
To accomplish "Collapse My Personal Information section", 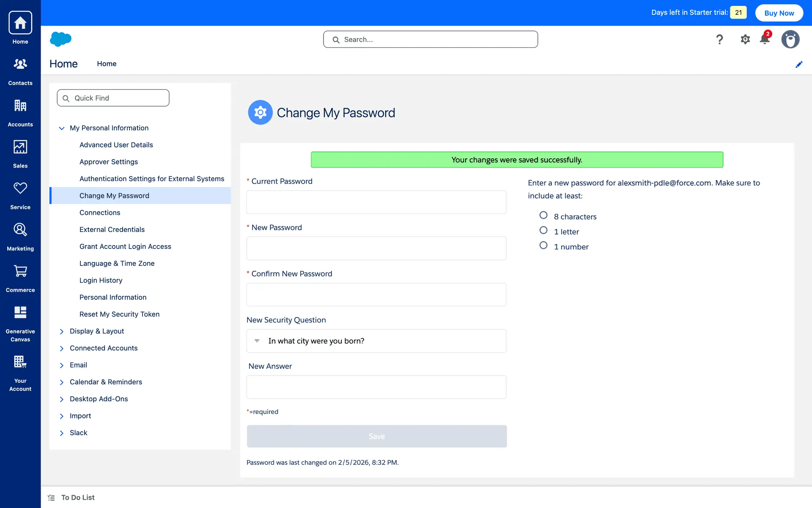I will (x=62, y=128).
